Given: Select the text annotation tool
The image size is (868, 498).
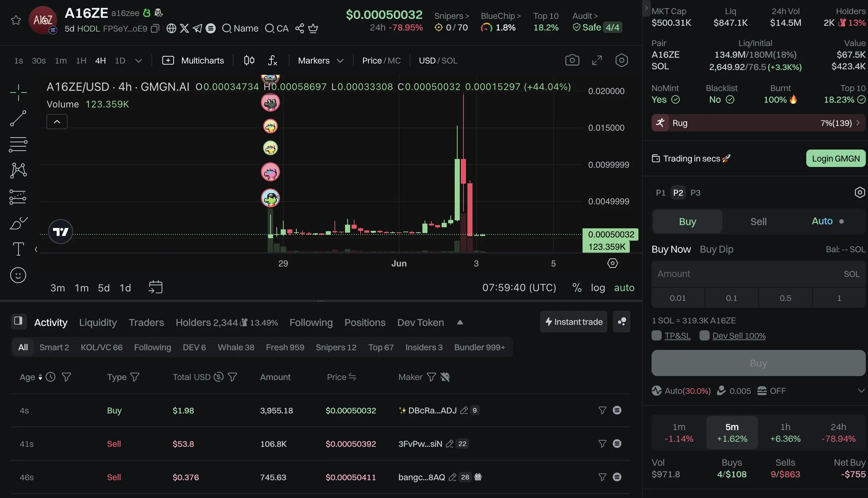Looking at the screenshot, I should pyautogui.click(x=18, y=249).
